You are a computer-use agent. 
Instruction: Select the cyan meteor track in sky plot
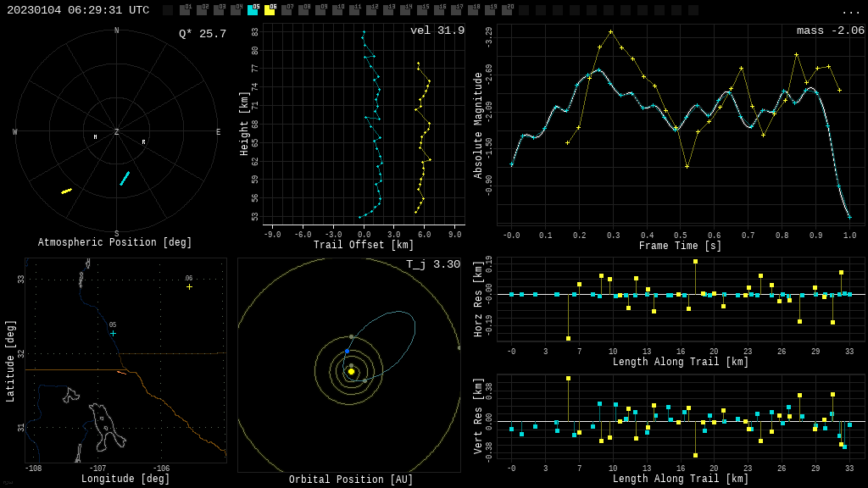pos(125,178)
